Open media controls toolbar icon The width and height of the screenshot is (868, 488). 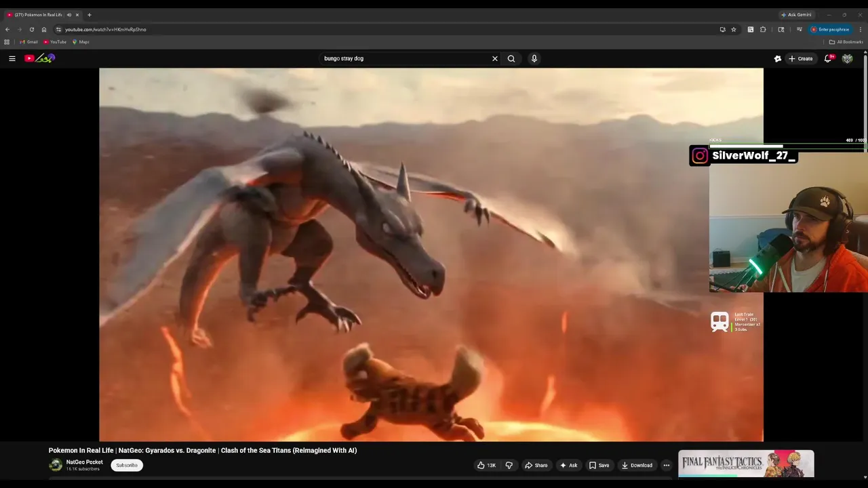point(800,29)
